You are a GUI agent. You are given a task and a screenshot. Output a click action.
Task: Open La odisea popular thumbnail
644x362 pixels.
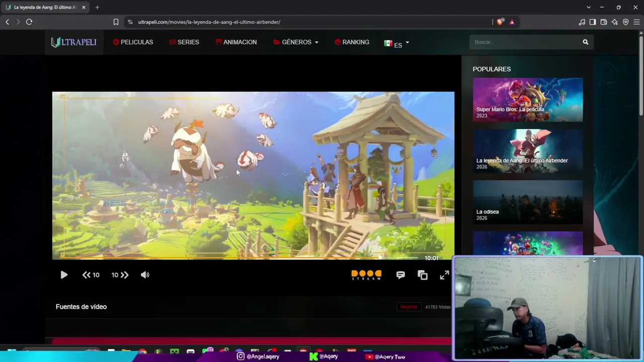click(528, 202)
